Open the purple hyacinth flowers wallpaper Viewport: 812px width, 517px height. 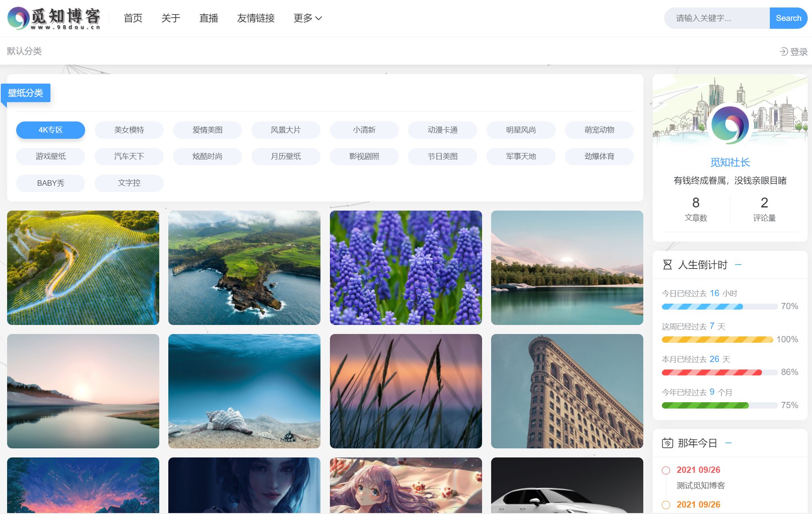tap(406, 268)
